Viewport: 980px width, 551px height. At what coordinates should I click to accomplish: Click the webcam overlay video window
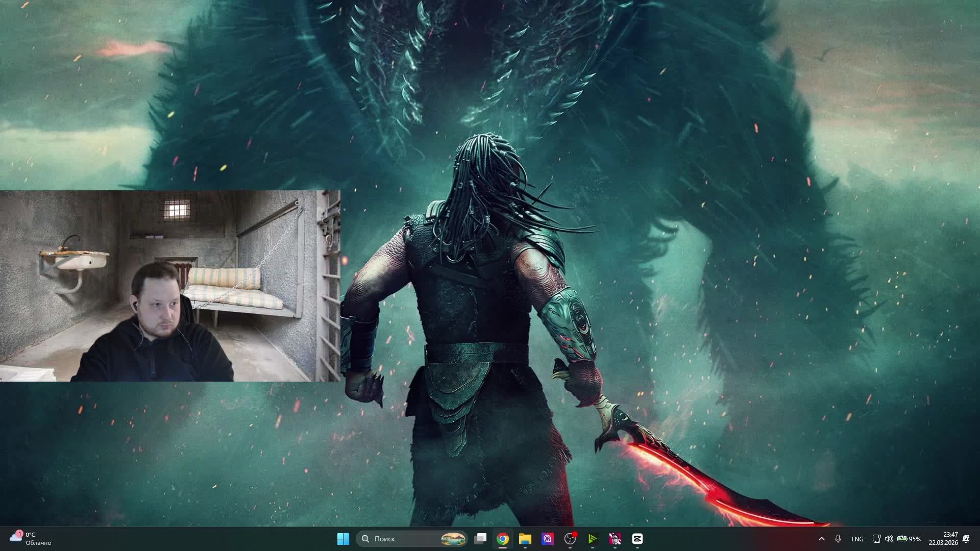pos(170,286)
